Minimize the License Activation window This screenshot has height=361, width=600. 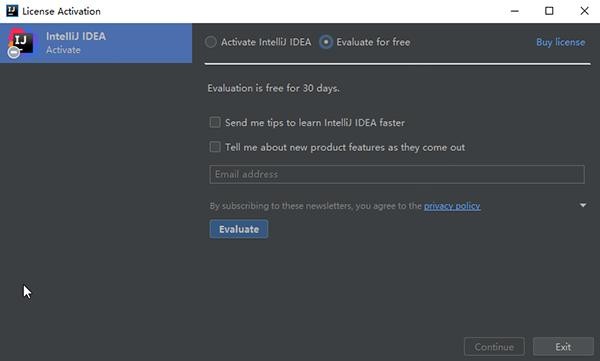click(x=515, y=11)
